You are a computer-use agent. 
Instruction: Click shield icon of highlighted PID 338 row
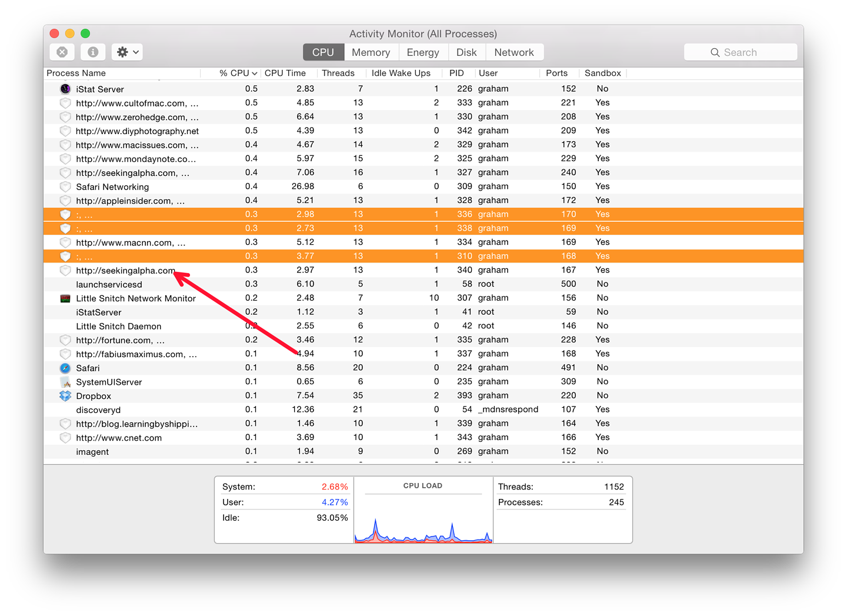(x=65, y=228)
